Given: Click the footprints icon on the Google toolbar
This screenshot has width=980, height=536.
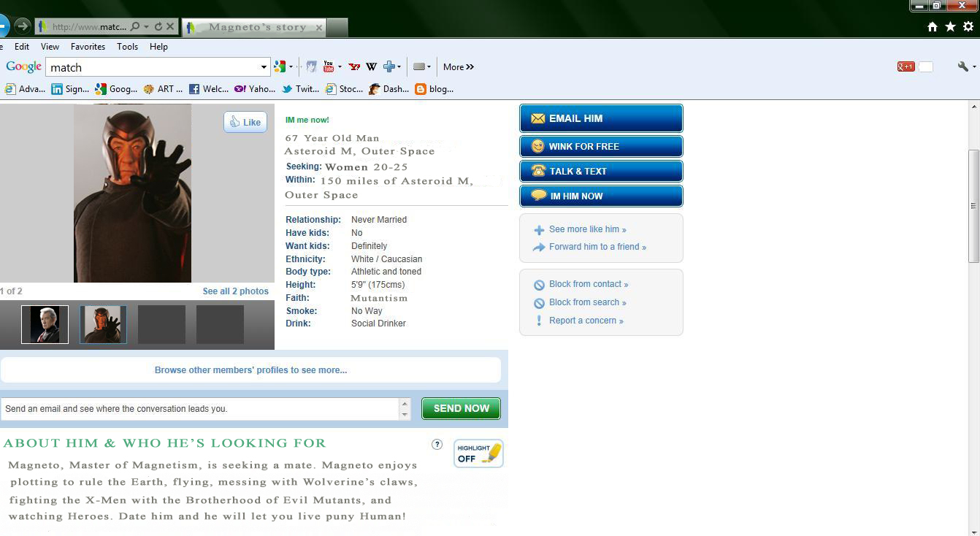Looking at the screenshot, I should point(311,66).
